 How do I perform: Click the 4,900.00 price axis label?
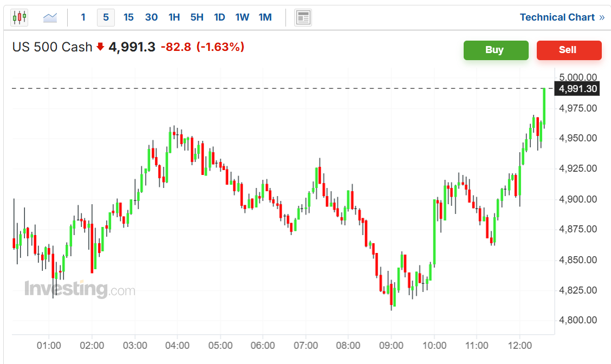tap(578, 199)
